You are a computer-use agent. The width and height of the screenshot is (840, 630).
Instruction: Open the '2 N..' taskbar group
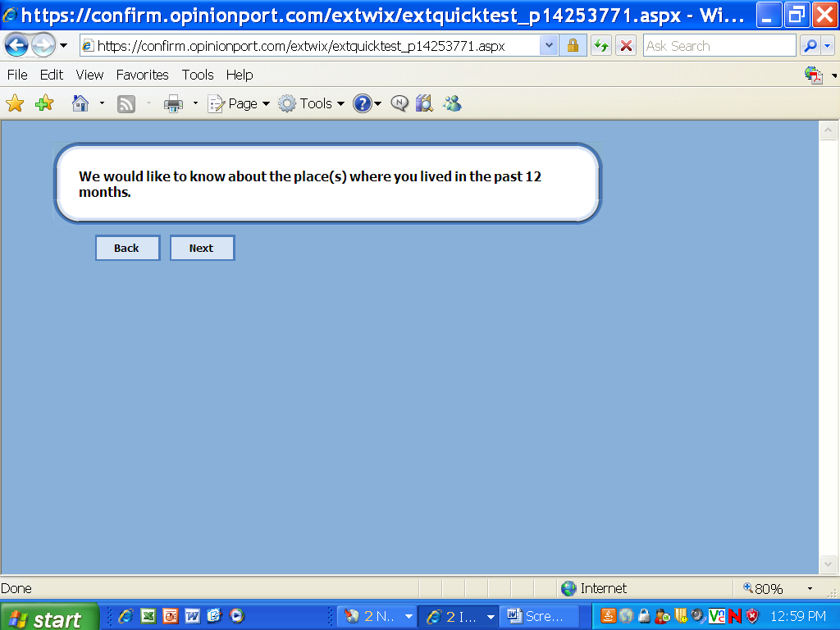point(378,616)
